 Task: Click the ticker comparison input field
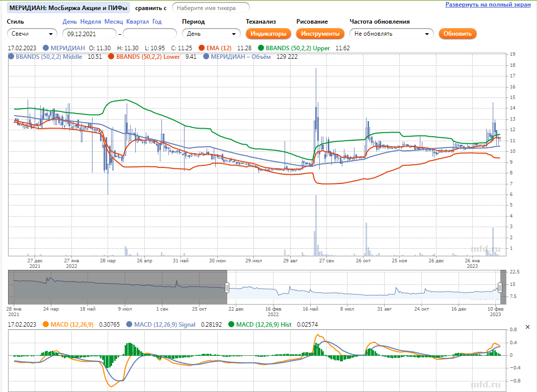(211, 8)
